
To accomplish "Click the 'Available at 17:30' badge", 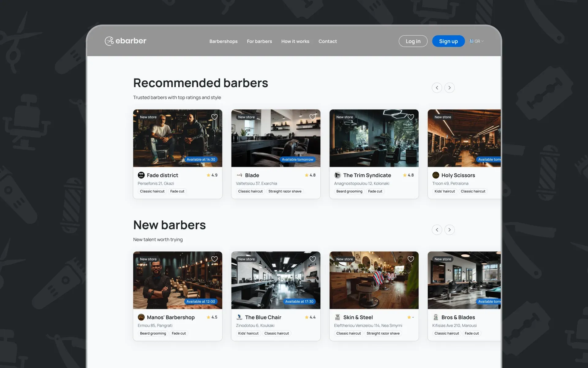I will pos(299,301).
